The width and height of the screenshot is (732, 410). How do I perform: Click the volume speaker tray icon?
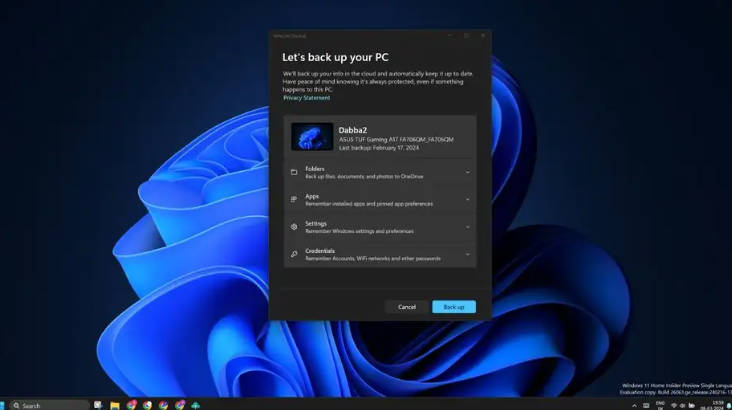(683, 406)
